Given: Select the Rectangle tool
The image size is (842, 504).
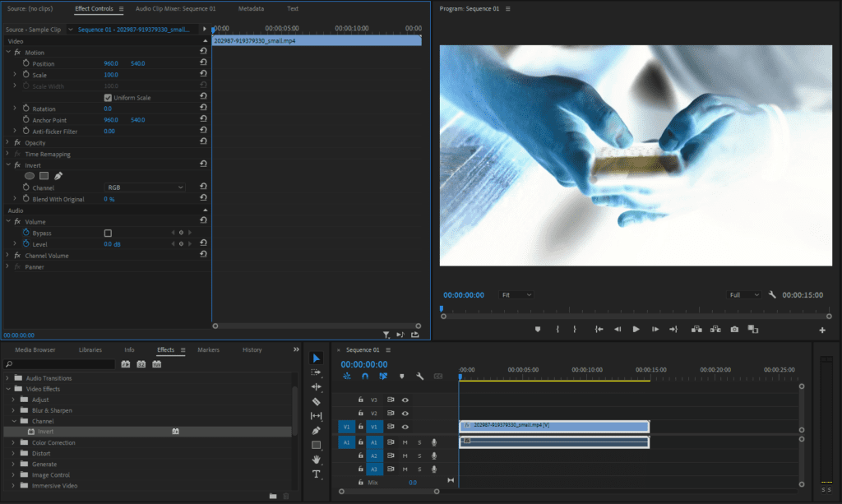Looking at the screenshot, I should pyautogui.click(x=317, y=445).
